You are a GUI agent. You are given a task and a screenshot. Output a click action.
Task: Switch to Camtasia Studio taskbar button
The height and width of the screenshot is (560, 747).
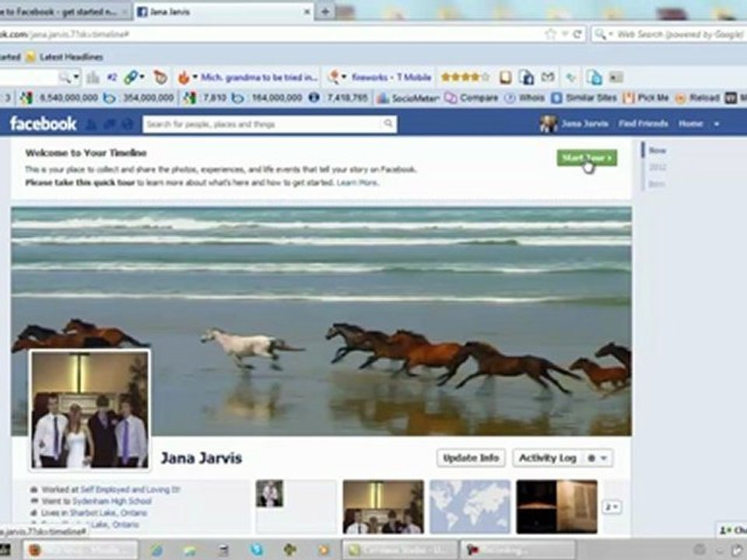399,550
